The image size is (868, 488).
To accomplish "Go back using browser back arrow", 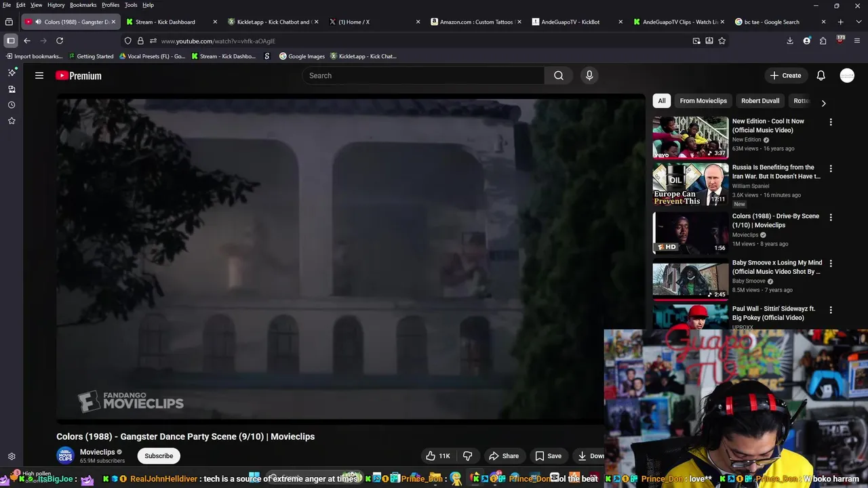I will [27, 41].
